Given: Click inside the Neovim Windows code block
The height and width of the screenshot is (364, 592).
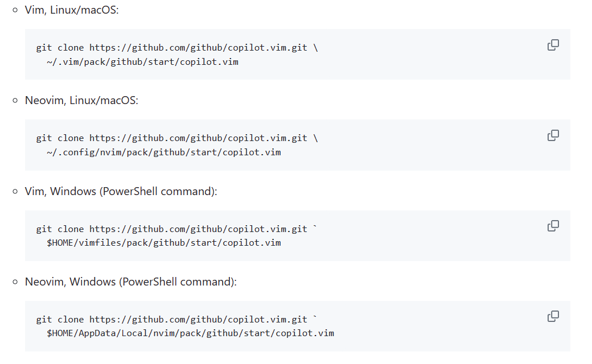Looking at the screenshot, I should pos(228,326).
